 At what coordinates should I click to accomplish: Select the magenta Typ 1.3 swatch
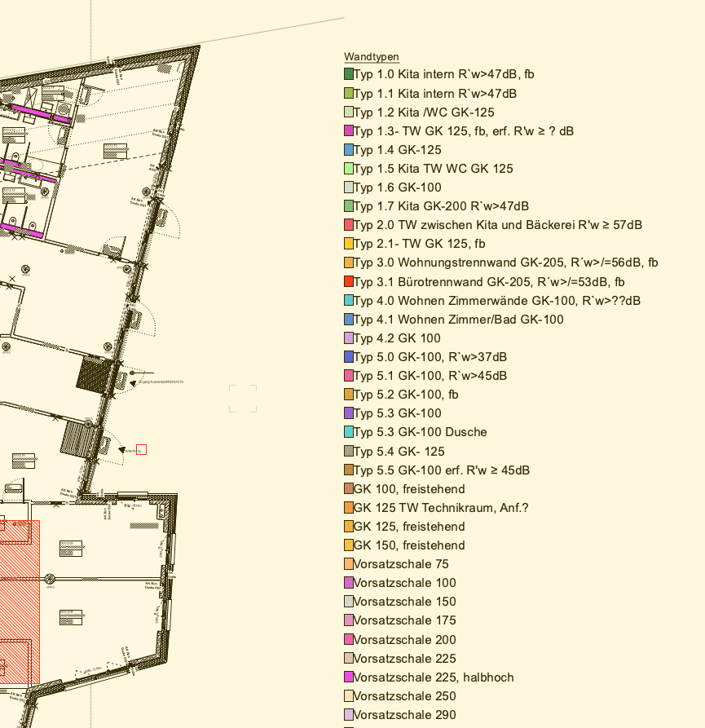coord(349,130)
